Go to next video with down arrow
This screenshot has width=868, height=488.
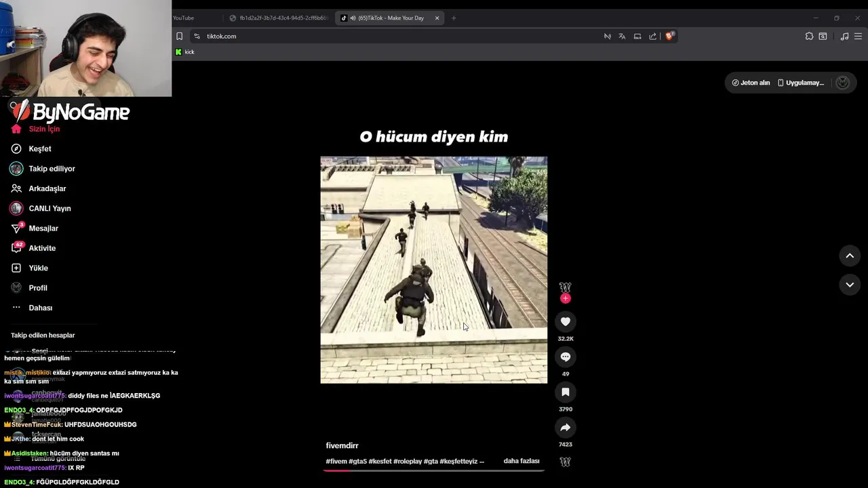pos(850,285)
